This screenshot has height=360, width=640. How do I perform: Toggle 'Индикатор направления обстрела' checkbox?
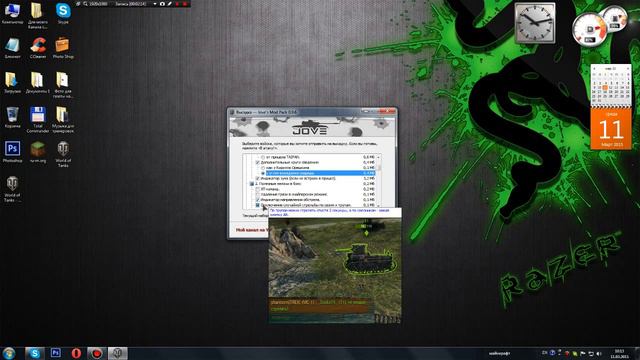click(x=258, y=200)
